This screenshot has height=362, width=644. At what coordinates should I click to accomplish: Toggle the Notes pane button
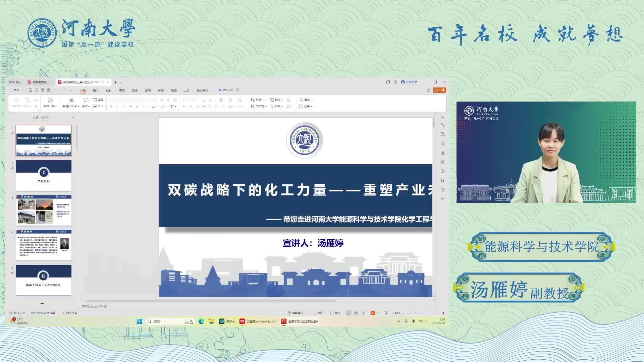(x=319, y=313)
